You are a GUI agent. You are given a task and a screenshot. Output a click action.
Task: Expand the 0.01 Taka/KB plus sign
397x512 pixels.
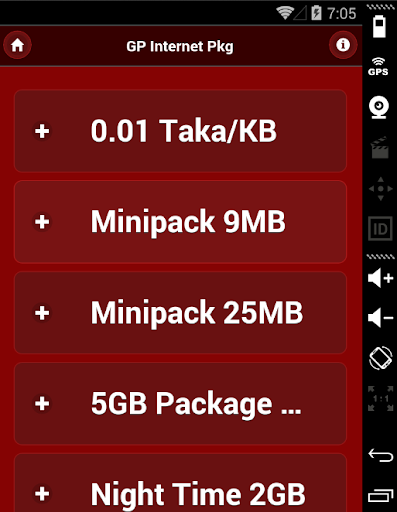click(42, 131)
